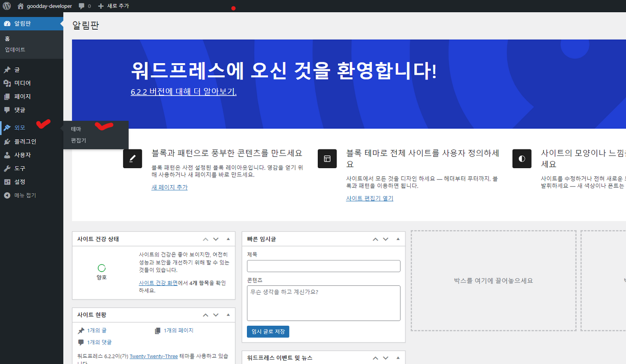Screen dimensions: 626x364
Task: Click the 페이지 pages icon
Action: point(7,97)
